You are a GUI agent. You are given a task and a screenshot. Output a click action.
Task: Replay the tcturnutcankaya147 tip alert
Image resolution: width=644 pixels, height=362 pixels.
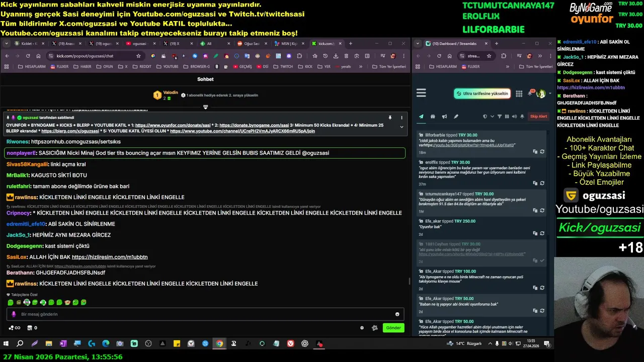pos(542,210)
